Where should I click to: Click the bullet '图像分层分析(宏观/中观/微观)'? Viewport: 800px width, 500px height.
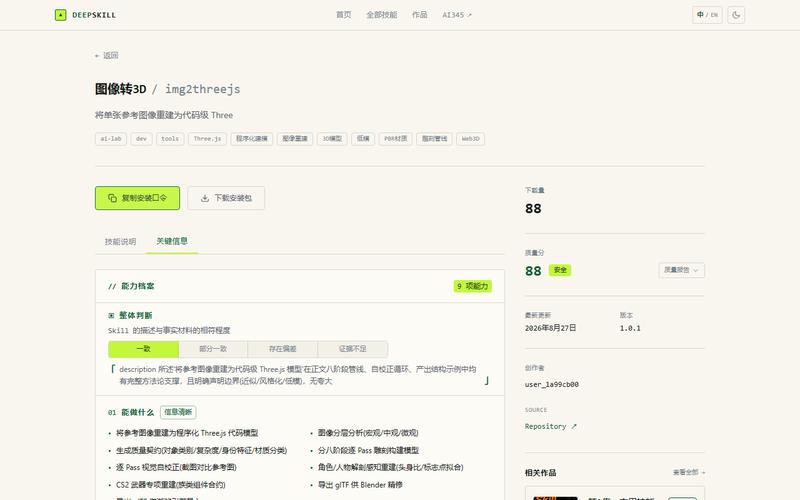tap(368, 433)
